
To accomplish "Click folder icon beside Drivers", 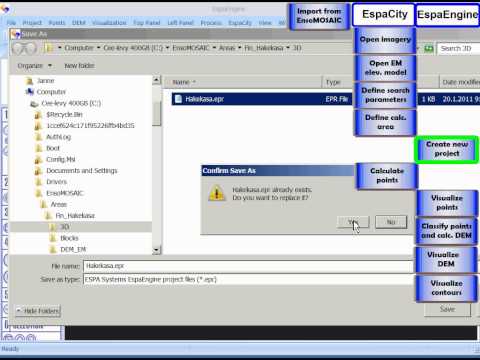I will click(x=39, y=182).
